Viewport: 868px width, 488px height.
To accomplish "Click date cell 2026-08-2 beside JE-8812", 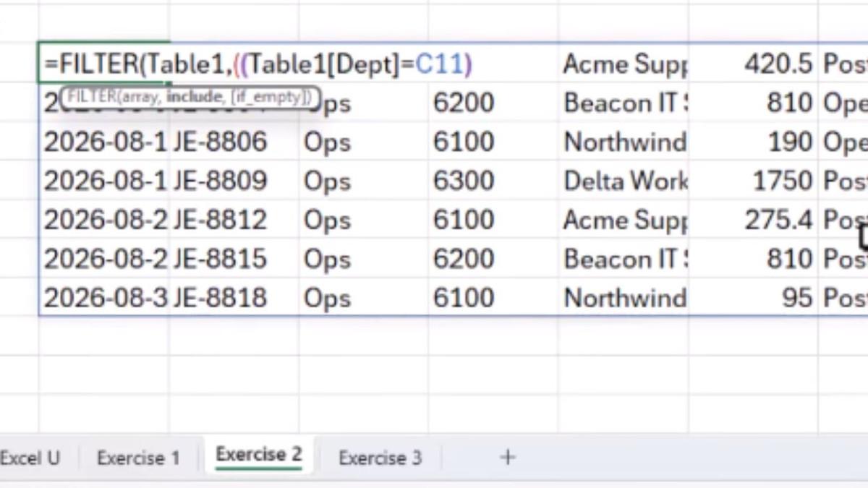I will click(x=104, y=220).
